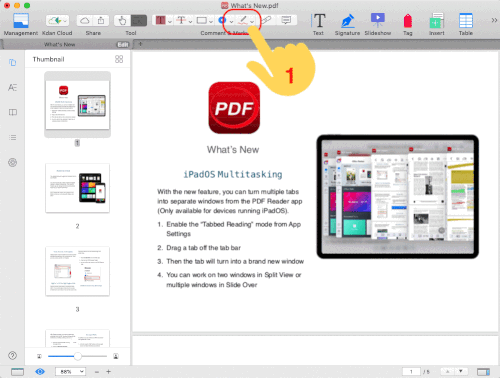
Task: Expand the highlight tool options arrow
Action: (170, 22)
